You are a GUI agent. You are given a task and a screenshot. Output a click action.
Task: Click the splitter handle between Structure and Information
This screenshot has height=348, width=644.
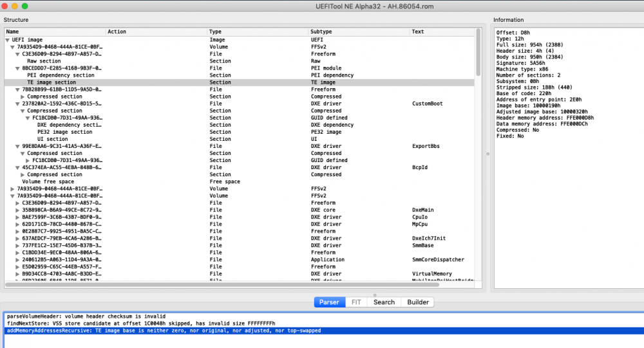pos(488,154)
